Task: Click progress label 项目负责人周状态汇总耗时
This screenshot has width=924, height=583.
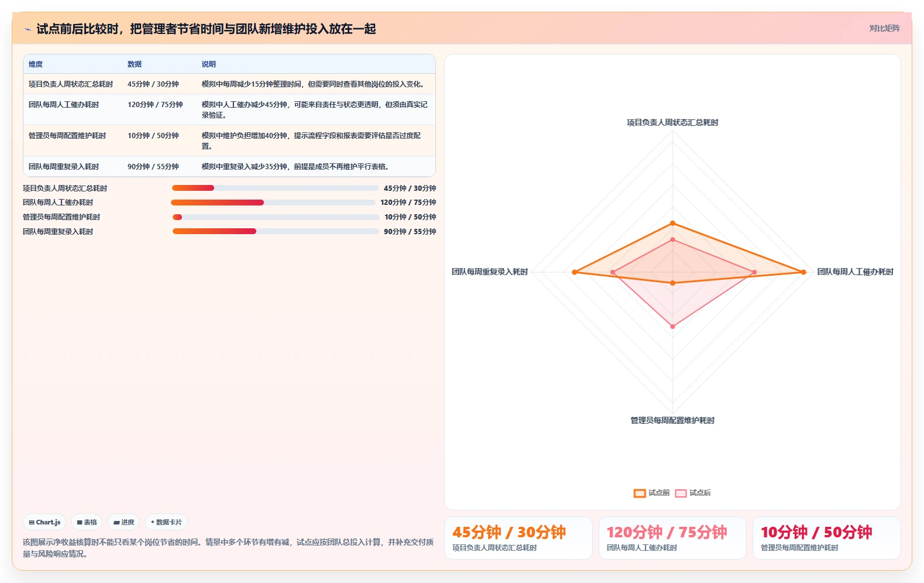Action: 65,188
